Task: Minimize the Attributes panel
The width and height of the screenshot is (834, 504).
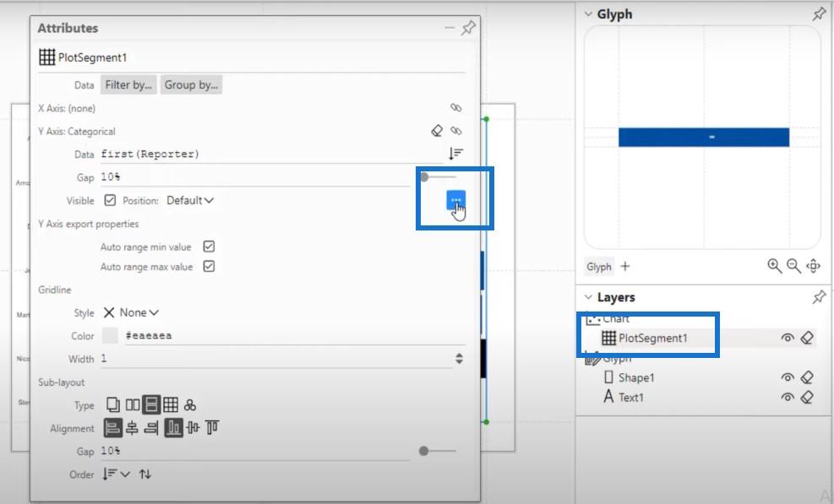Action: tap(450, 28)
